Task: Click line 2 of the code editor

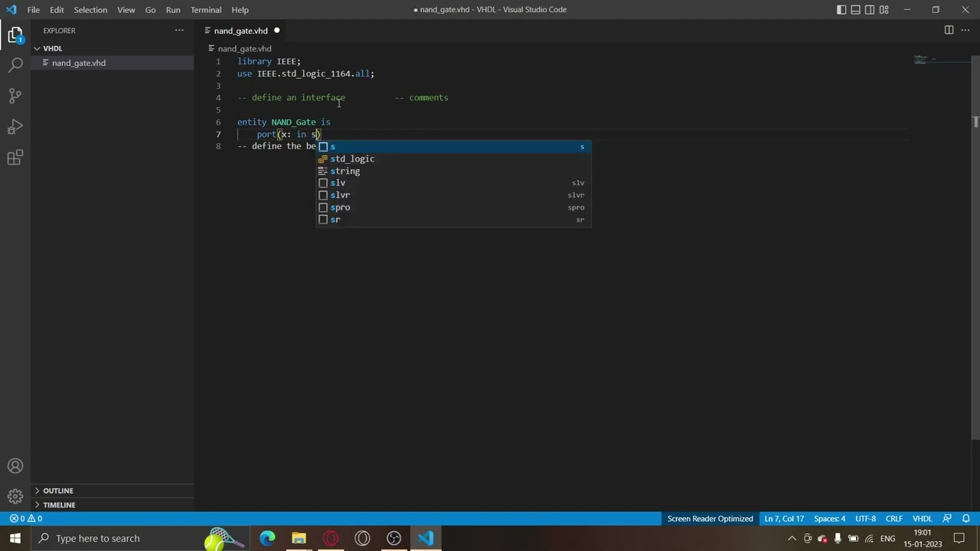Action: 305,73
